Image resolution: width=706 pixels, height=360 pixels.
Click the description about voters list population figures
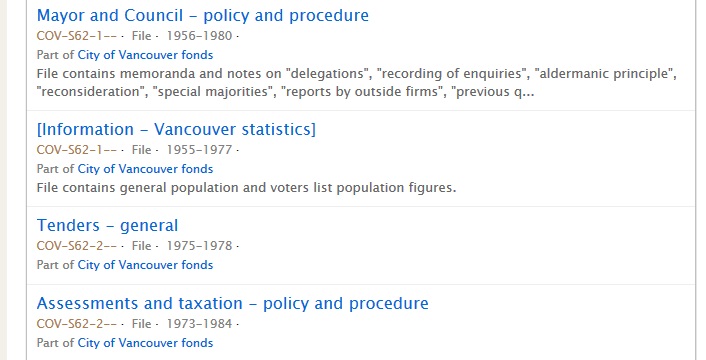pos(246,188)
